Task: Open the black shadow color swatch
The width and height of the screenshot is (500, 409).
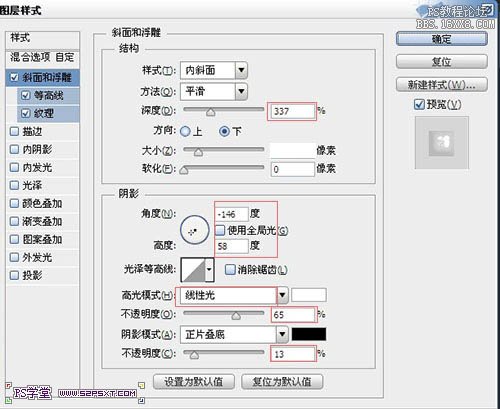Action: [x=309, y=334]
